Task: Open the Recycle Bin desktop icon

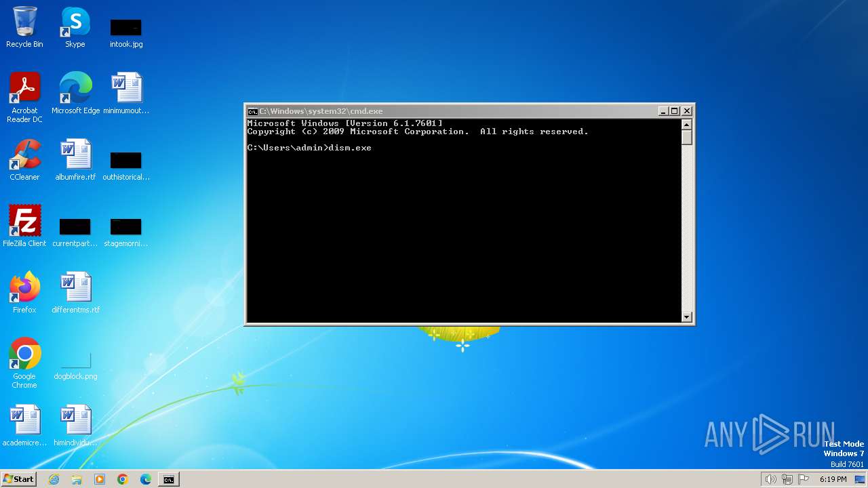Action: tap(24, 28)
